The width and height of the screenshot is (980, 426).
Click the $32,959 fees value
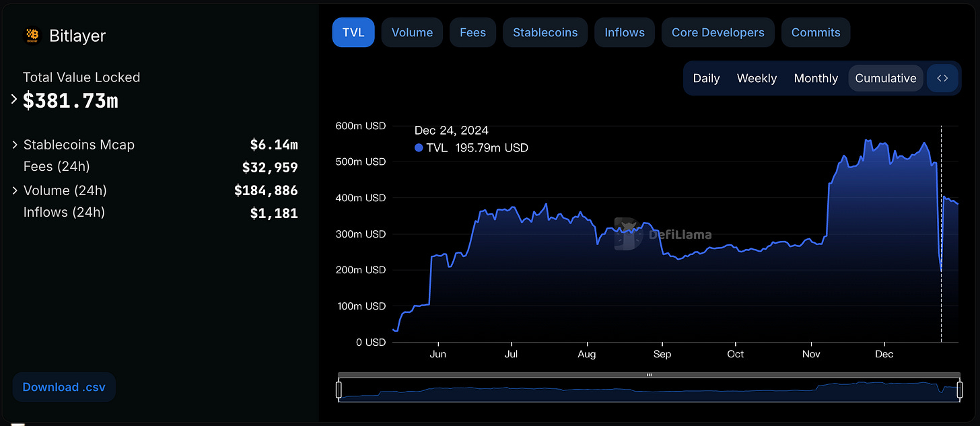pos(270,168)
